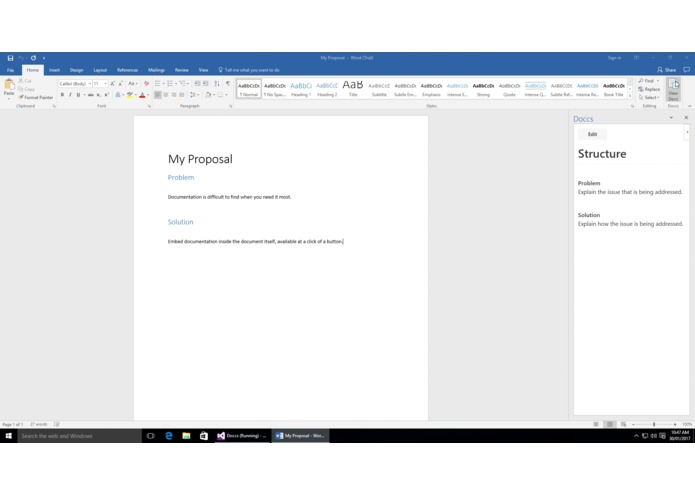Click the Cut command
Screen dimensions: 695x494
coord(25,81)
